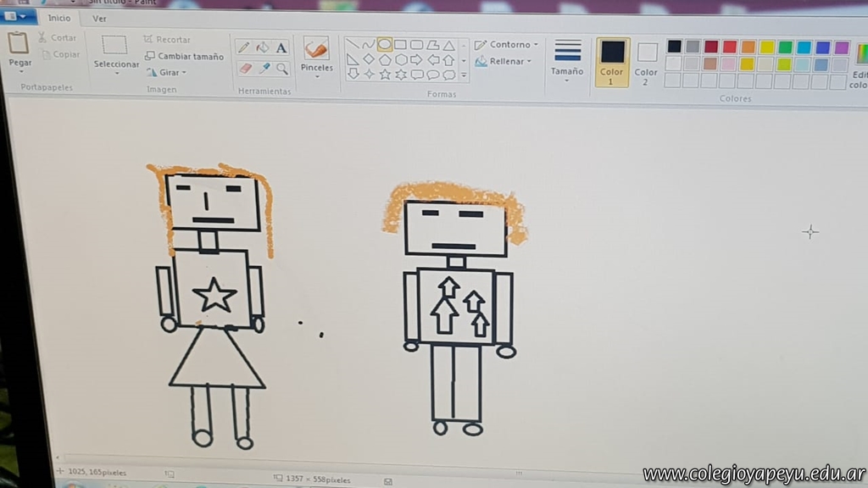
Task: Choose the Oval shape in Formas
Action: point(384,44)
